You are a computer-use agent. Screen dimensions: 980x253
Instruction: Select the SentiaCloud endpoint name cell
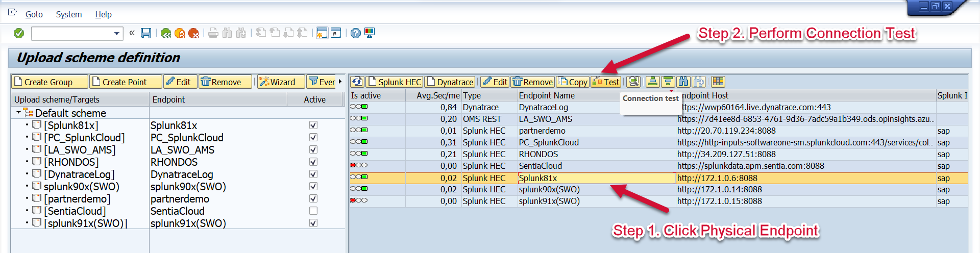[540, 166]
